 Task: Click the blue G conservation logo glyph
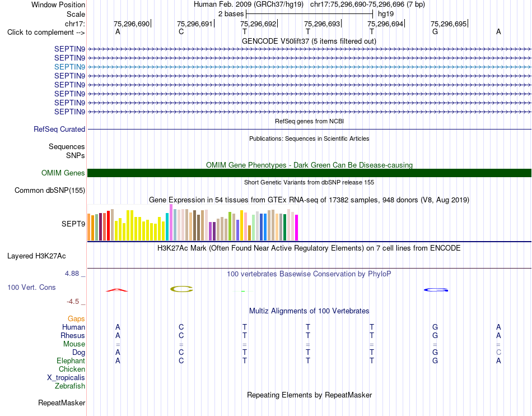[x=436, y=290]
